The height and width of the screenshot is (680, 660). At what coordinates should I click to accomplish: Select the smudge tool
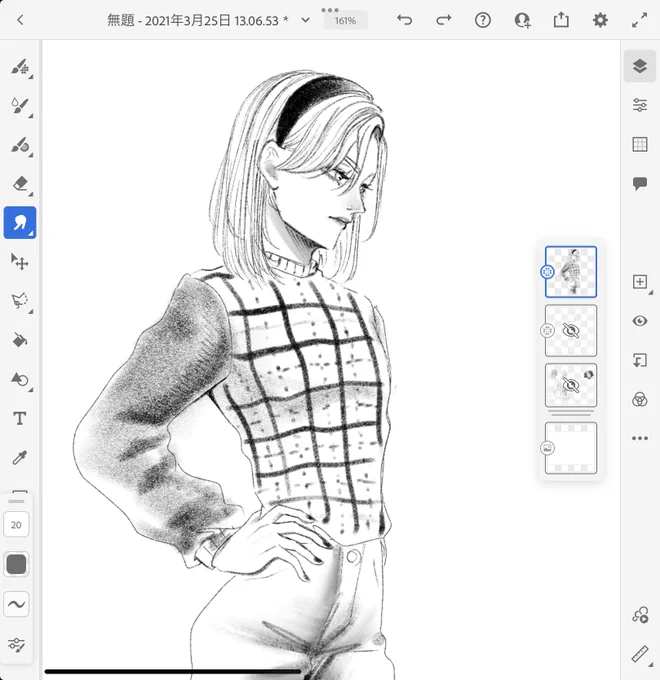click(20, 222)
